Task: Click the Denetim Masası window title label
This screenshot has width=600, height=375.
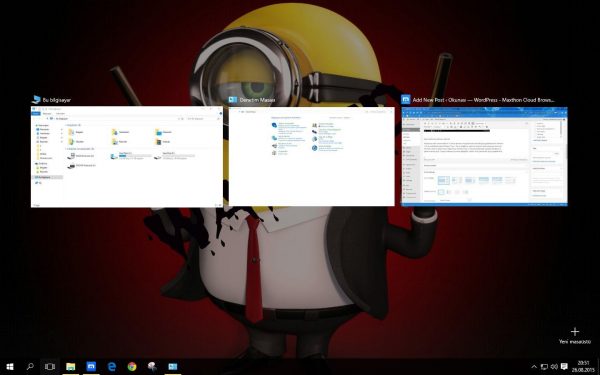Action: [257, 100]
